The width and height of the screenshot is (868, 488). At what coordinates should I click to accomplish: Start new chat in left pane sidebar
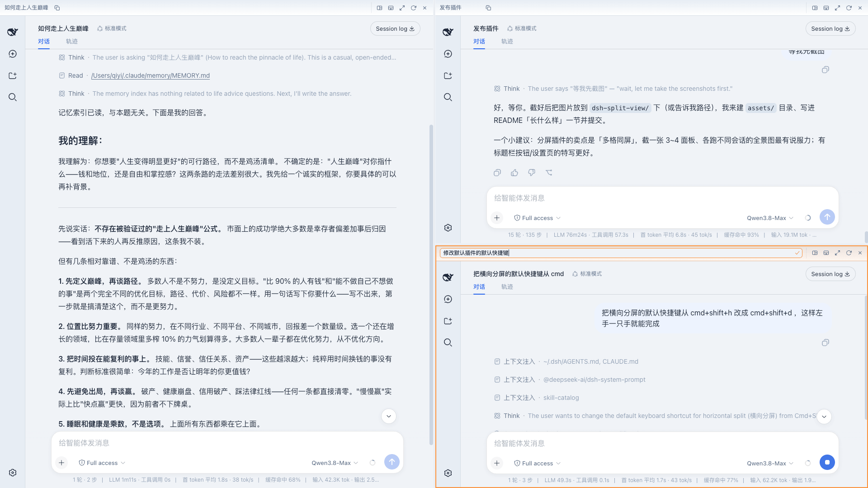(13, 54)
